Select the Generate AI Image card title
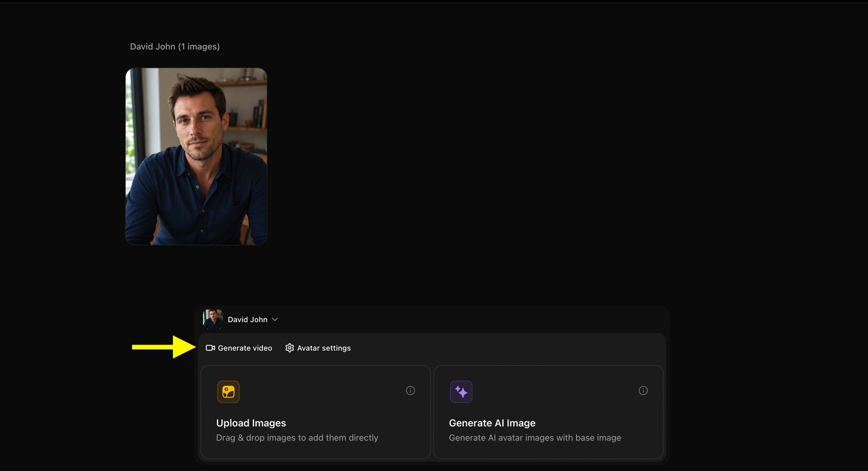 click(492, 423)
